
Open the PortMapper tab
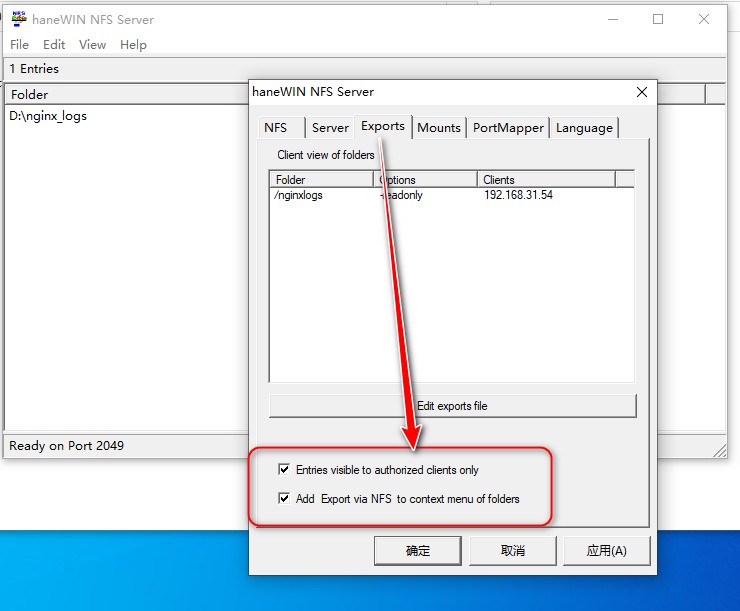click(x=508, y=128)
